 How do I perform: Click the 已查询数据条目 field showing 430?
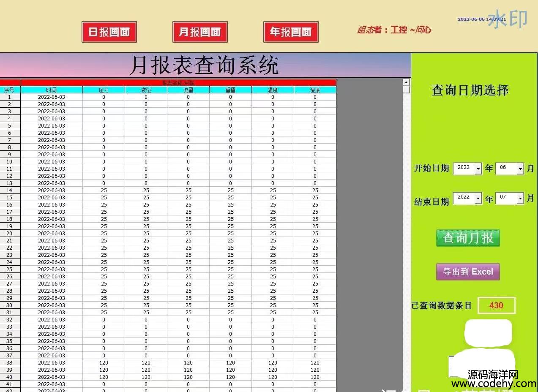point(496,305)
